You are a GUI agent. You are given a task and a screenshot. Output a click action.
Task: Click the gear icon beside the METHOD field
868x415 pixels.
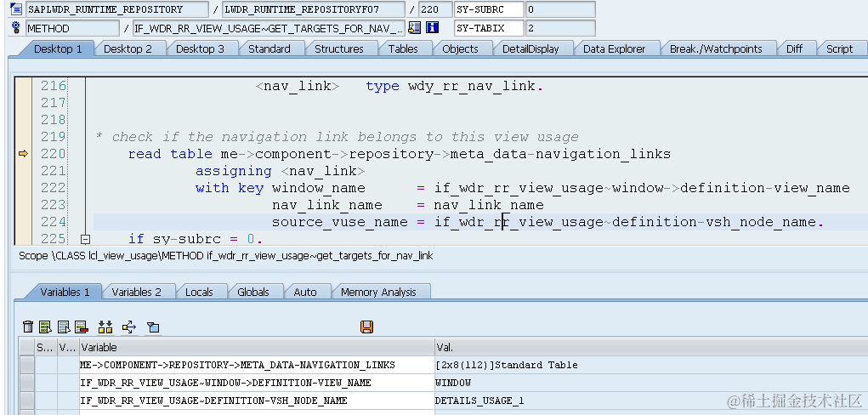tap(16, 28)
